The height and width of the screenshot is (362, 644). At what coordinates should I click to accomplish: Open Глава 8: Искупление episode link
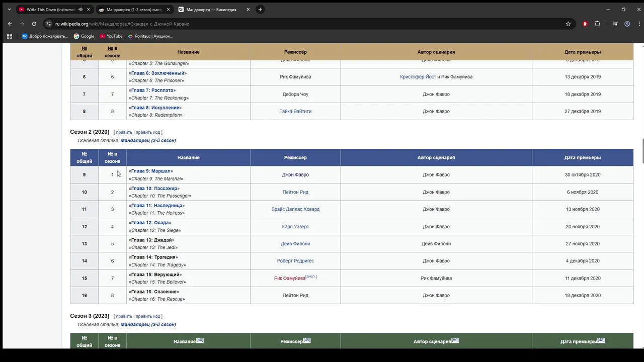(156, 108)
